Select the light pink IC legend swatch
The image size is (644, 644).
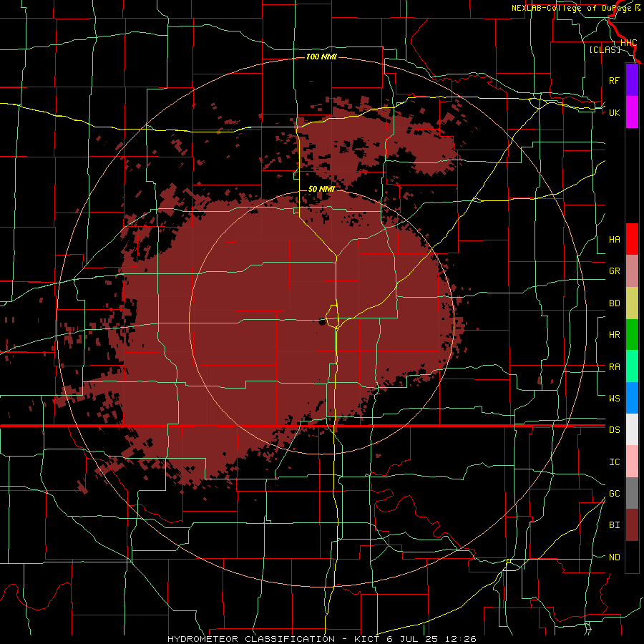point(632,462)
